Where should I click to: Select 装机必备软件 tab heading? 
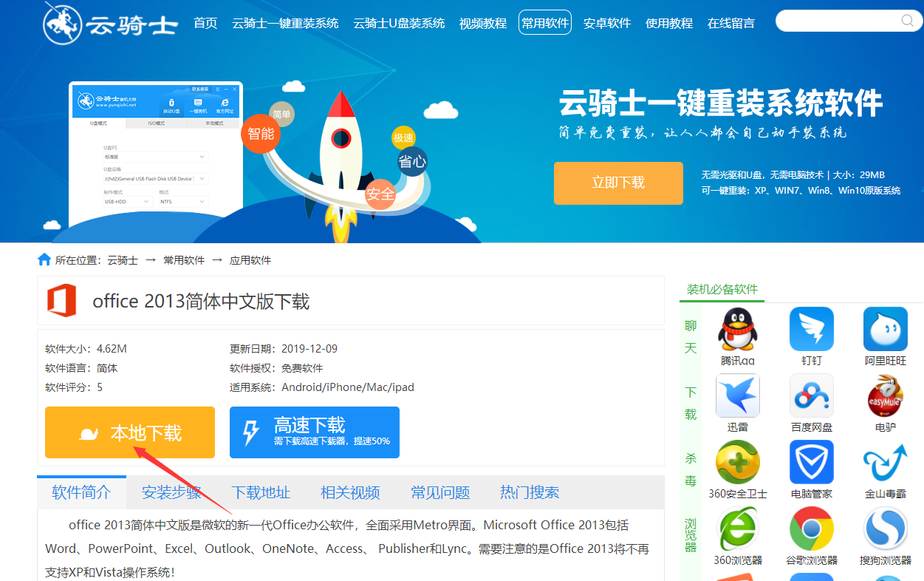[722, 289]
